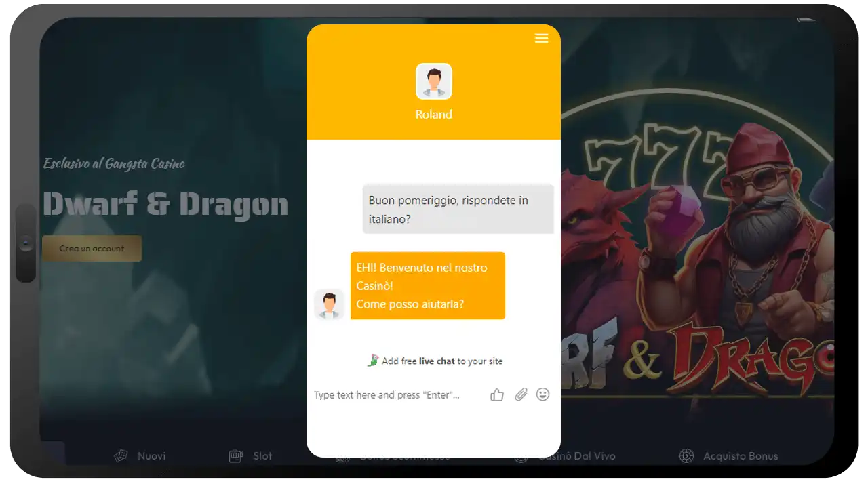Image resolution: width=868 pixels, height=488 pixels.
Task: Open the emoji picker in chat
Action: coord(542,394)
